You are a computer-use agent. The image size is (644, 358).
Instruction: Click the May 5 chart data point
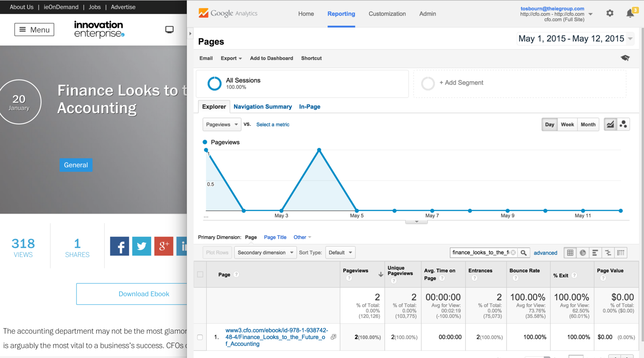coord(357,210)
